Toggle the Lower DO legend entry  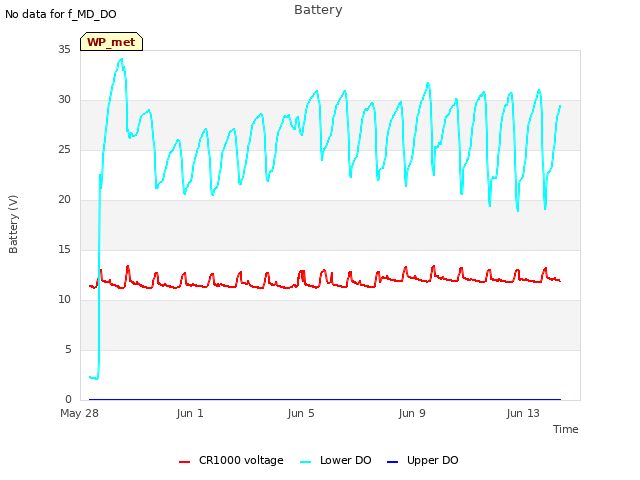(x=336, y=460)
